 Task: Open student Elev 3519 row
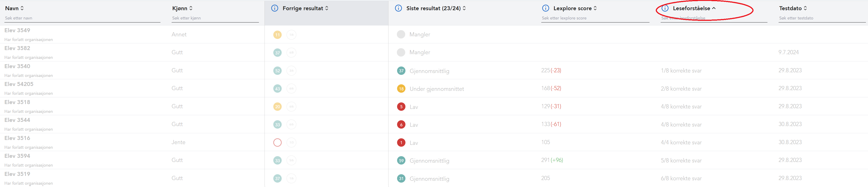(x=17, y=174)
